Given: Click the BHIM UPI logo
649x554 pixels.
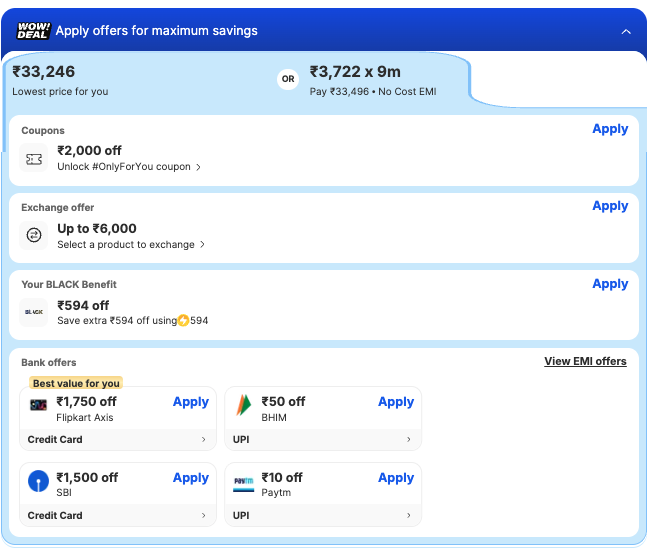Looking at the screenshot, I should [243, 406].
